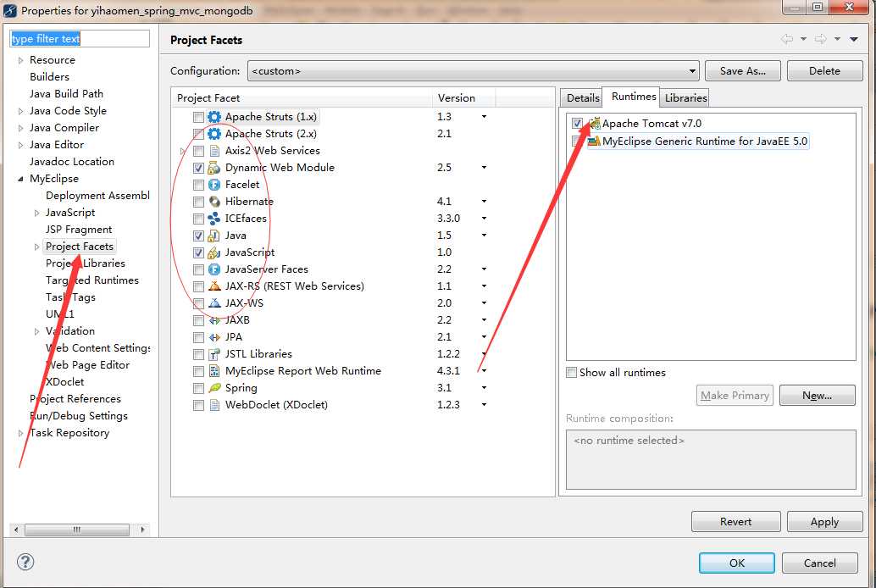Click the JavaScript facet icon
Screen dimensions: 876x588
214,252
